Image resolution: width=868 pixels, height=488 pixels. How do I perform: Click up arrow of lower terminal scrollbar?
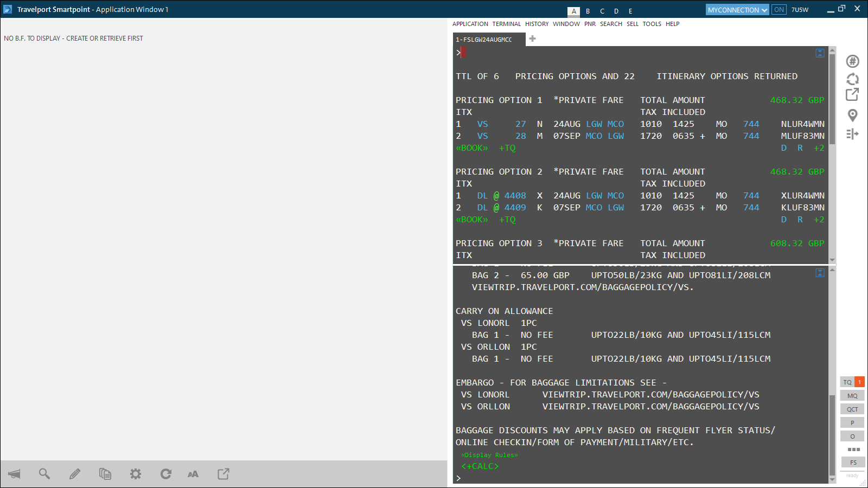point(832,269)
